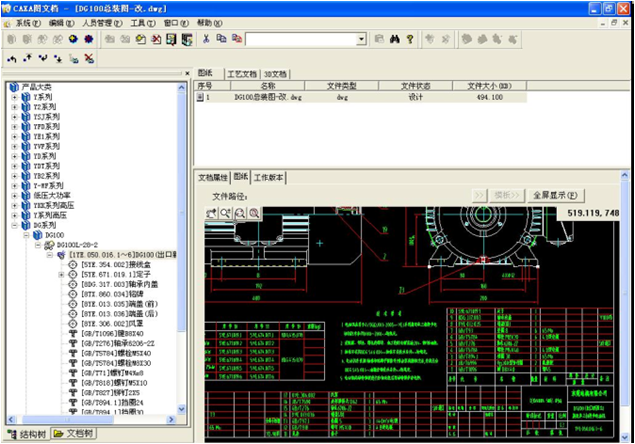
Task: Switch to the 工作版本 tab
Action: click(268, 177)
